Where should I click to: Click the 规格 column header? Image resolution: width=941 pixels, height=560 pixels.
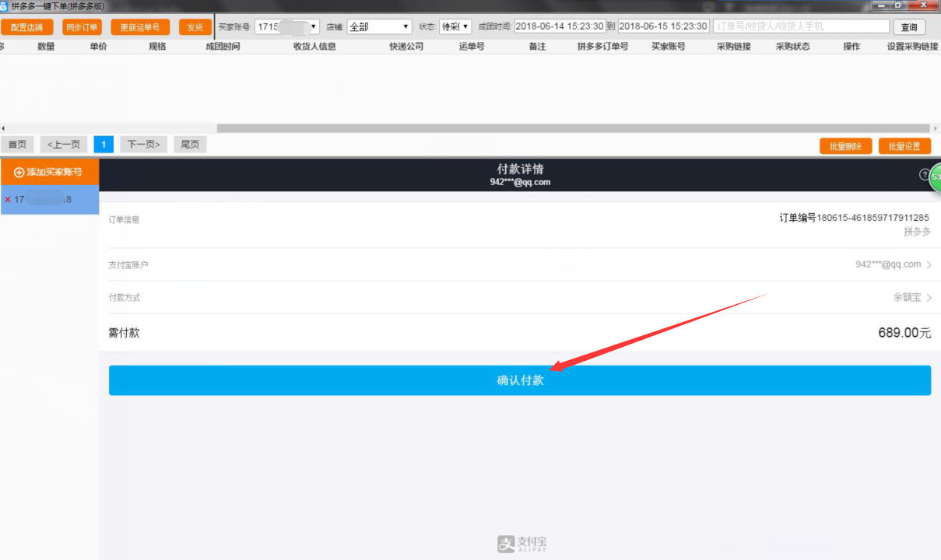[x=157, y=47]
